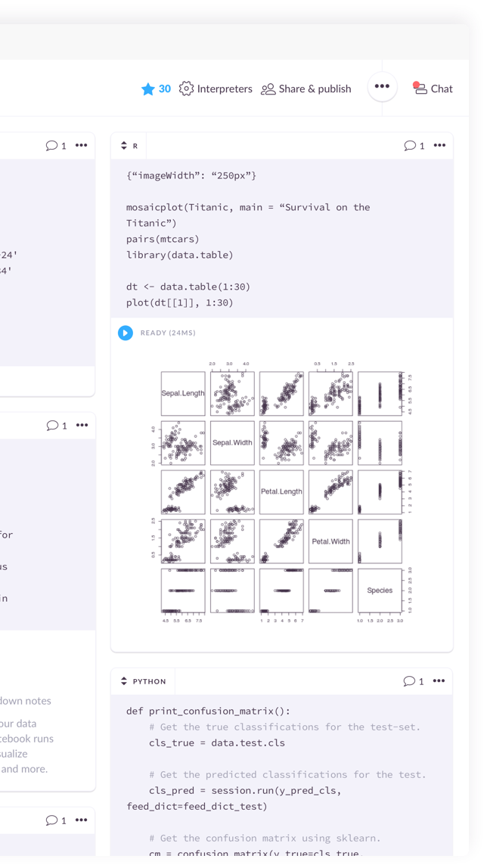Open ellipsis menu of cell left of R cell
484x868 pixels.
pos(81,145)
